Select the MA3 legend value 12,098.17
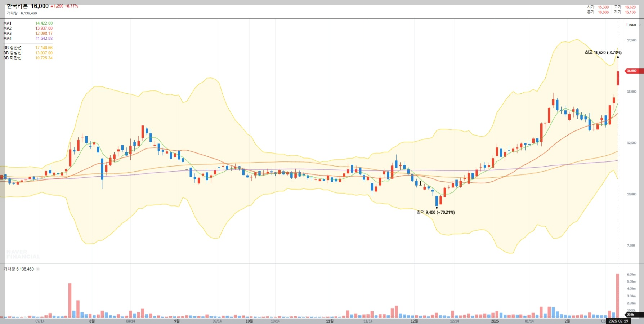 click(44, 34)
